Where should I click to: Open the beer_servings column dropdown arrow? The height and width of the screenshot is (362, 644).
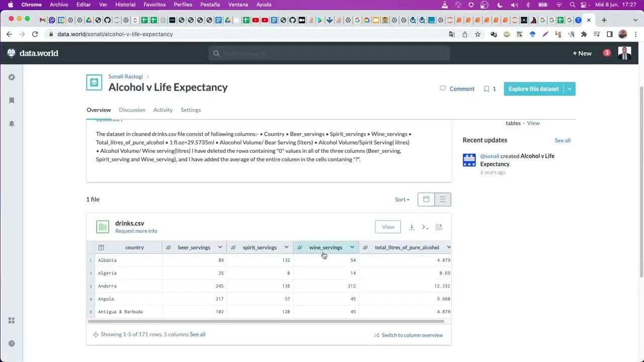pyautogui.click(x=220, y=247)
